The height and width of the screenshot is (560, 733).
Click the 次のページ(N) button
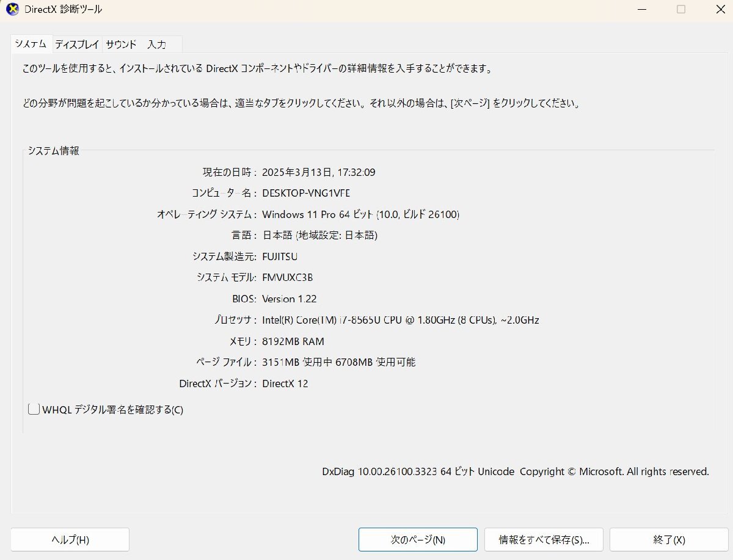point(417,539)
